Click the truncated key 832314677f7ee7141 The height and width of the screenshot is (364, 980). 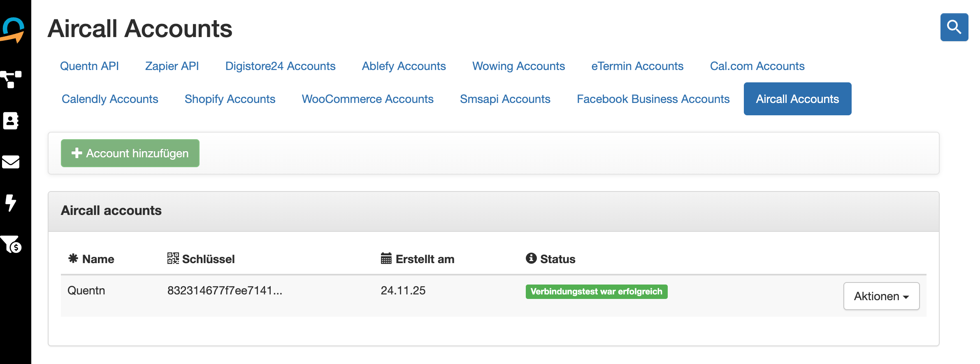225,291
